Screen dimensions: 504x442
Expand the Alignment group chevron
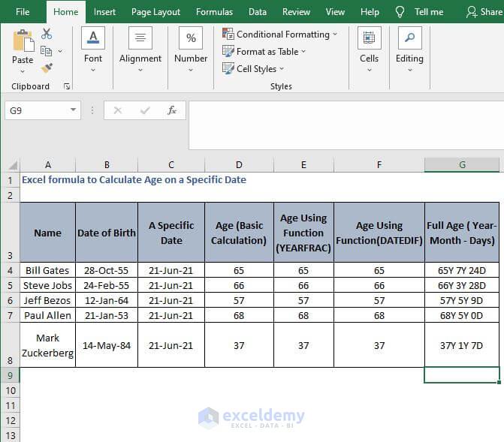point(140,70)
